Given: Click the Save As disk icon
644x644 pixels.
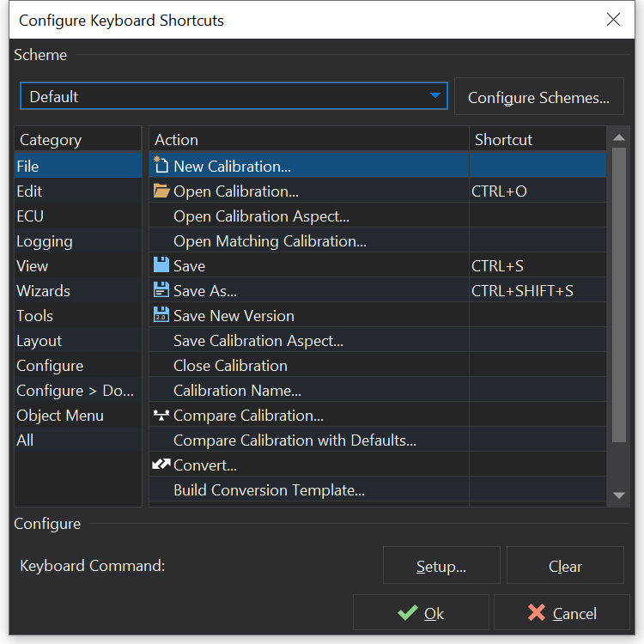Looking at the screenshot, I should coord(161,290).
